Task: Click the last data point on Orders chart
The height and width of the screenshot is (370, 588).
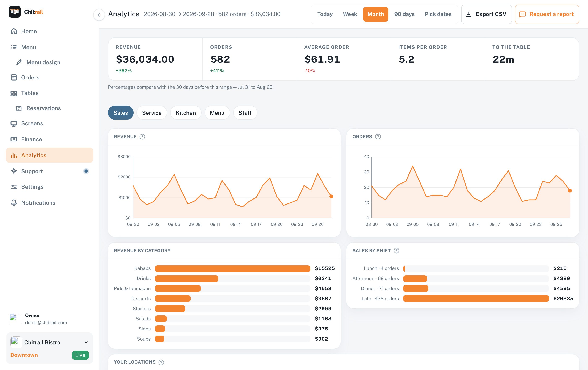Action: (x=570, y=191)
